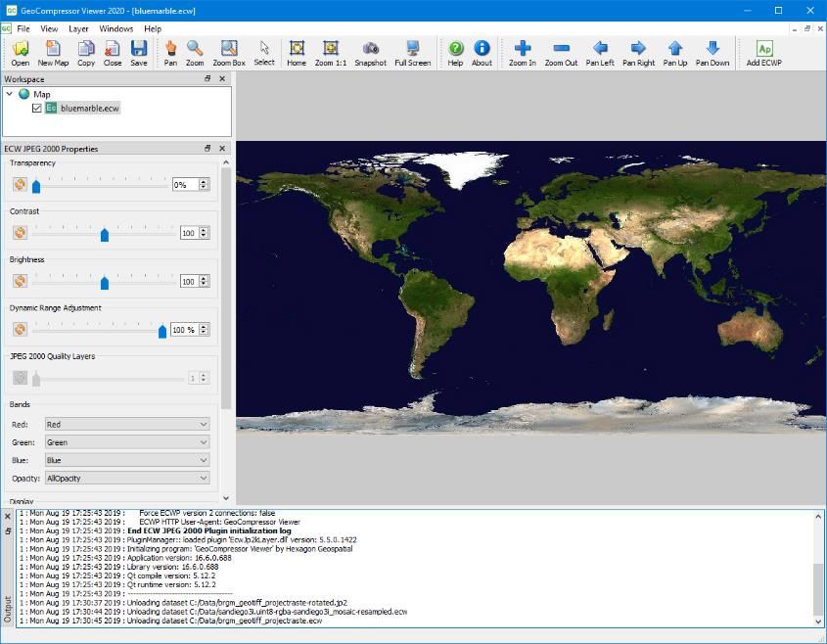
Task: Click the Transparency percentage input field
Action: point(184,185)
